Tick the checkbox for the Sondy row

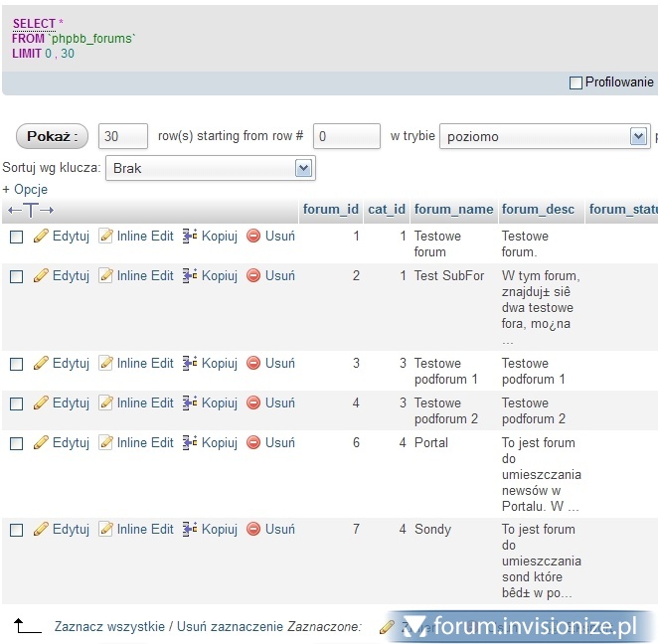pos(16,531)
